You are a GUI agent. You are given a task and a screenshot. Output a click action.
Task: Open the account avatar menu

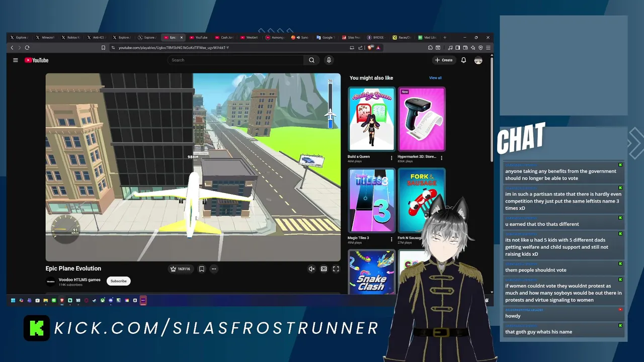[x=478, y=60]
